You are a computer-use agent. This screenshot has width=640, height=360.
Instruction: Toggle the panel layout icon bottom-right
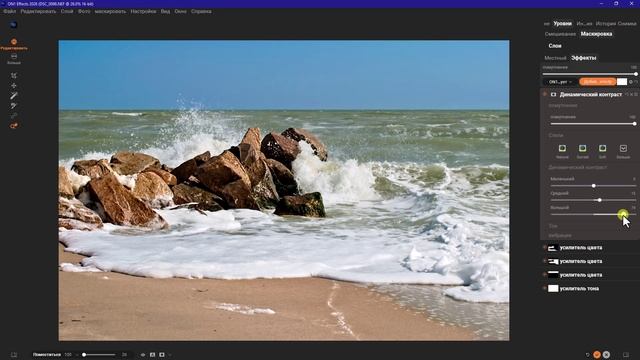[x=626, y=355]
